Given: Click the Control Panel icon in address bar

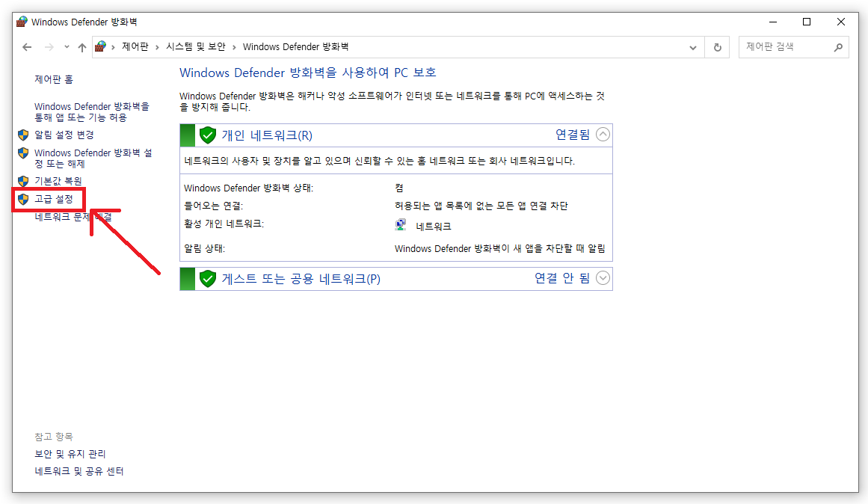Looking at the screenshot, I should click(x=100, y=46).
